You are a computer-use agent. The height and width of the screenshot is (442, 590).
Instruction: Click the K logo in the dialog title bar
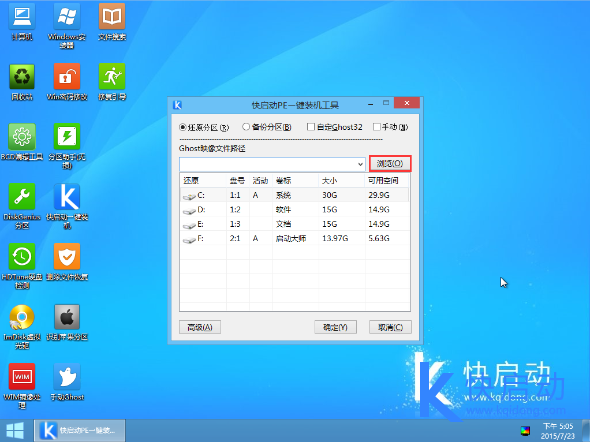coord(177,105)
